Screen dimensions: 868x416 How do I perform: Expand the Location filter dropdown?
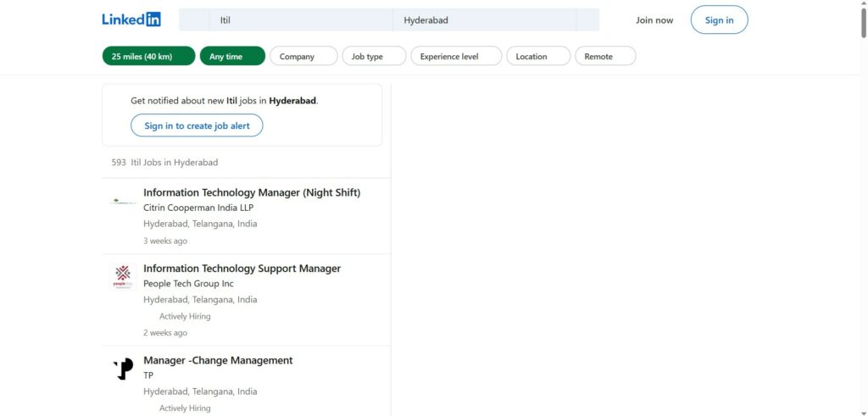(x=538, y=57)
